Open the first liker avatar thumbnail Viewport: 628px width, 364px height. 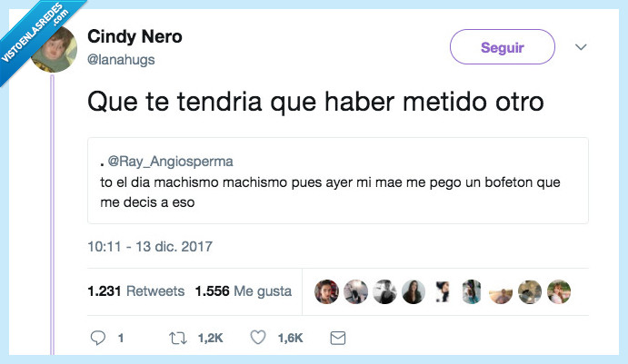click(x=326, y=291)
